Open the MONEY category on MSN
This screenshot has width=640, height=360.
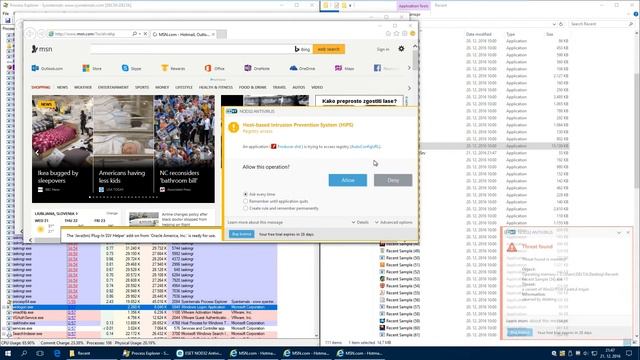[x=162, y=87]
